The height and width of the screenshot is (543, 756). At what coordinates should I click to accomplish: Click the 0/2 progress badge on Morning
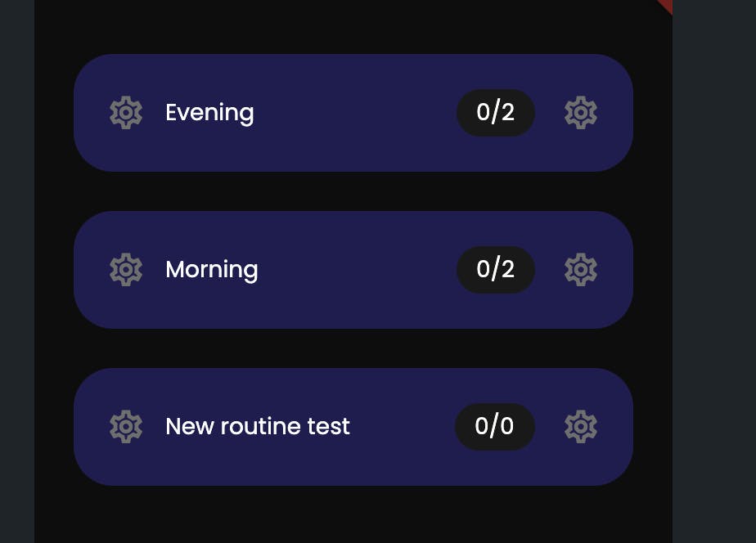(496, 270)
